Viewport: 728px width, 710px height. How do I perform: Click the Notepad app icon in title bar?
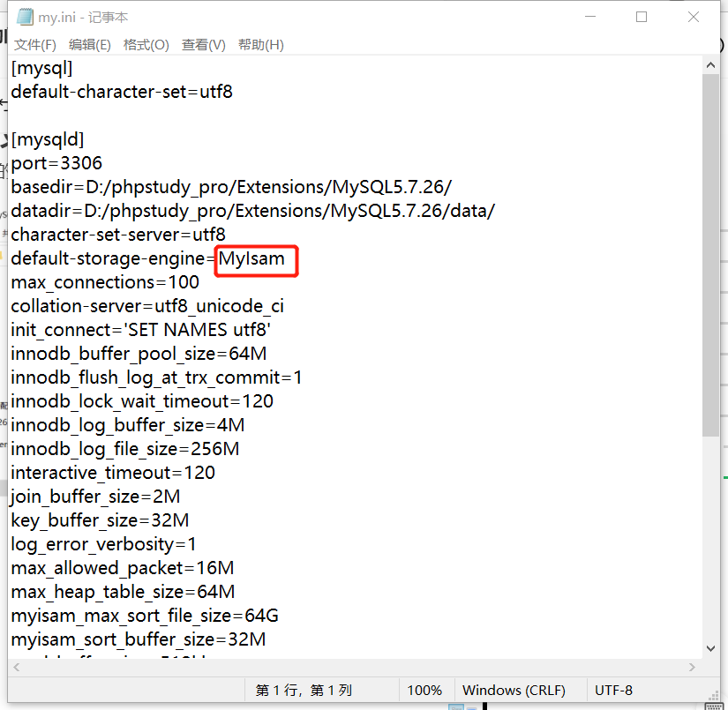tap(25, 17)
